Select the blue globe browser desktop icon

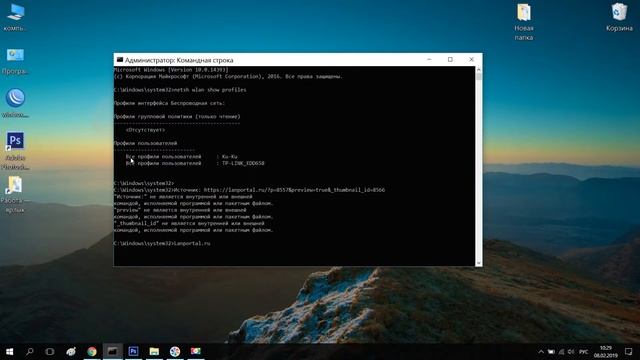(15, 104)
